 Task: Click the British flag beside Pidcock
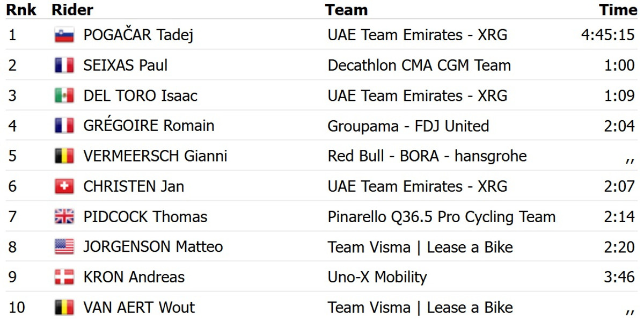(x=64, y=217)
